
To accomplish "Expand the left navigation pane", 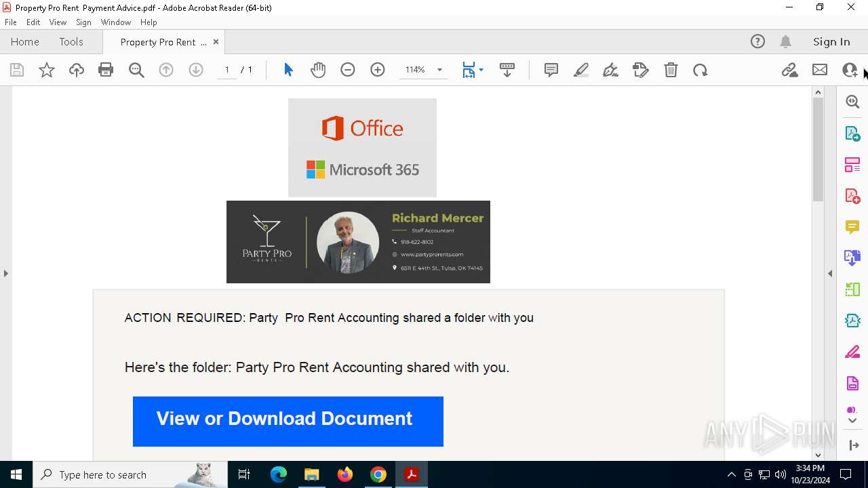I will (5, 273).
